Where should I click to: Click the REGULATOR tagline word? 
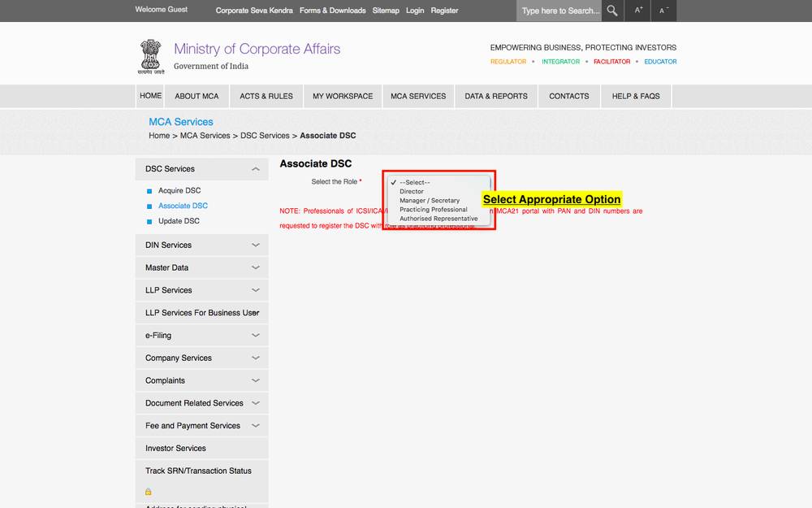tap(508, 62)
